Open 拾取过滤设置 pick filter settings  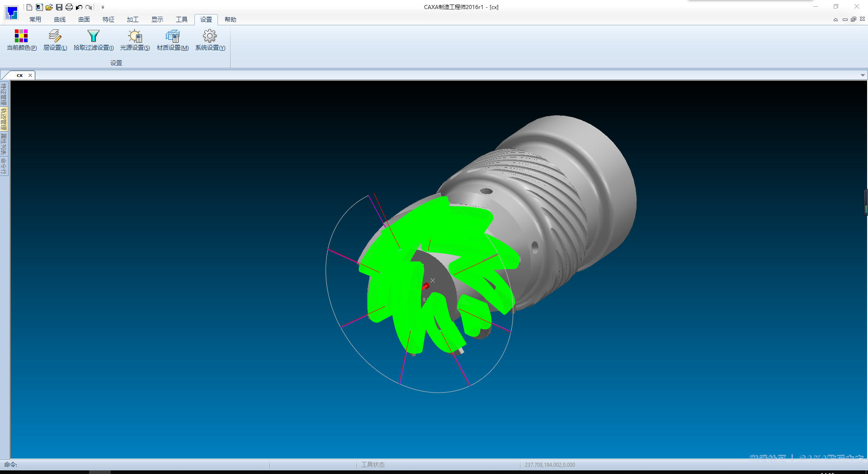[94, 40]
